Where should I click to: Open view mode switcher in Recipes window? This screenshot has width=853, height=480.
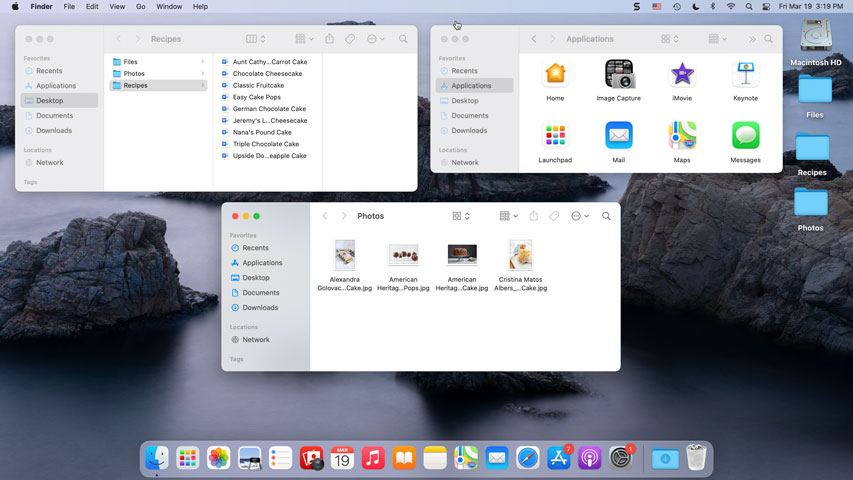[x=256, y=39]
